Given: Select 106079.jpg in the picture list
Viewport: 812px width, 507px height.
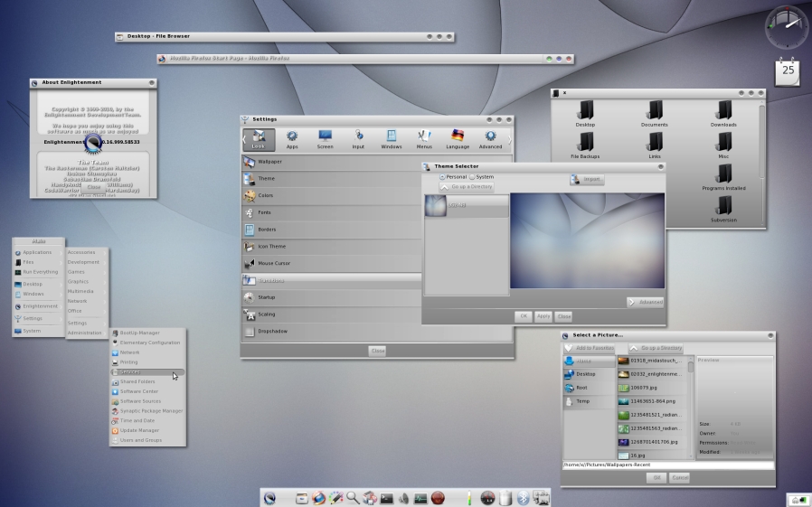Looking at the screenshot, I should [x=653, y=388].
